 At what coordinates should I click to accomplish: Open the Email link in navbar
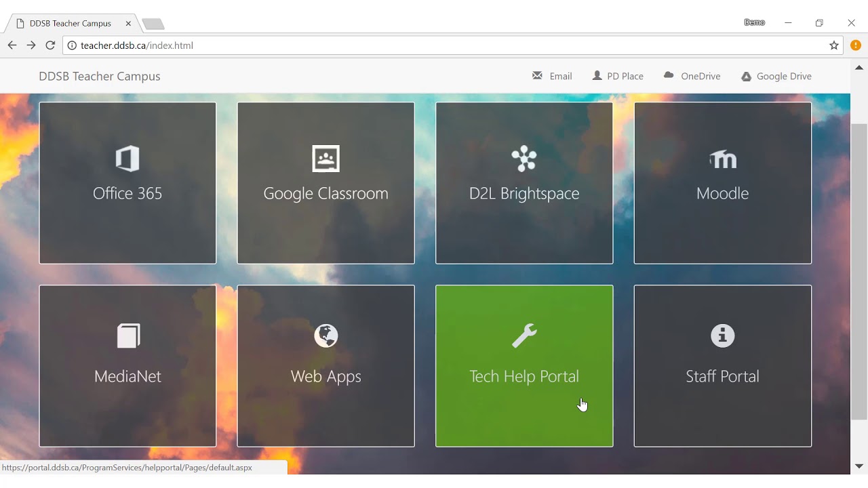pyautogui.click(x=552, y=76)
